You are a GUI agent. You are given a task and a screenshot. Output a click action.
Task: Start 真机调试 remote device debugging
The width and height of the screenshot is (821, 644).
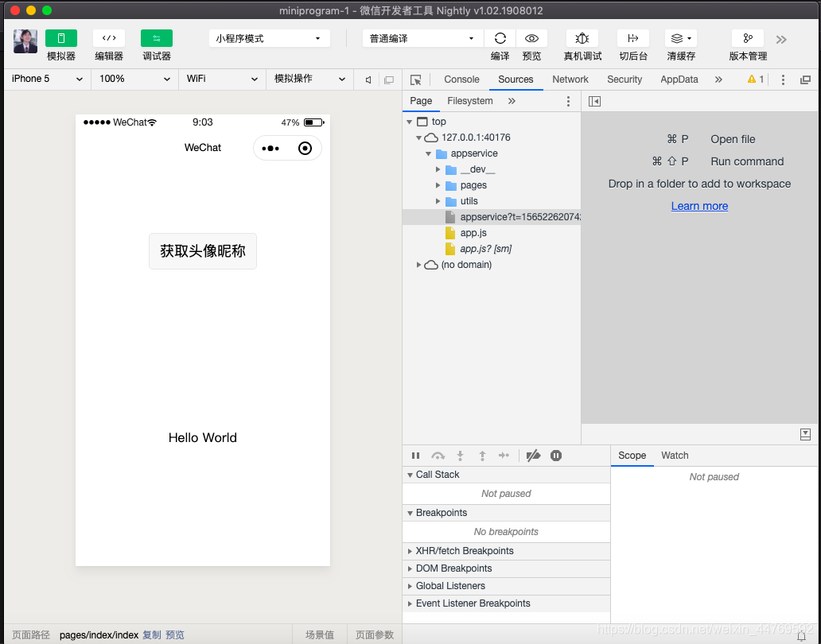[582, 38]
